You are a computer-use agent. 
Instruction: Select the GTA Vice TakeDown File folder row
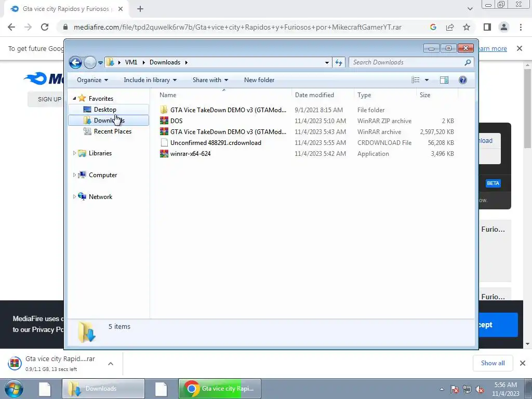coord(307,110)
